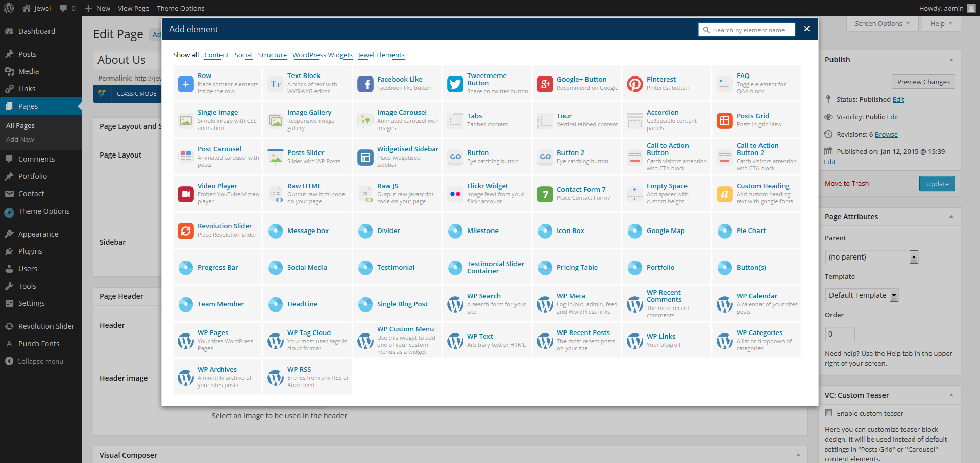Open the Parent page dropdown
This screenshot has width=980, height=463.
(871, 257)
